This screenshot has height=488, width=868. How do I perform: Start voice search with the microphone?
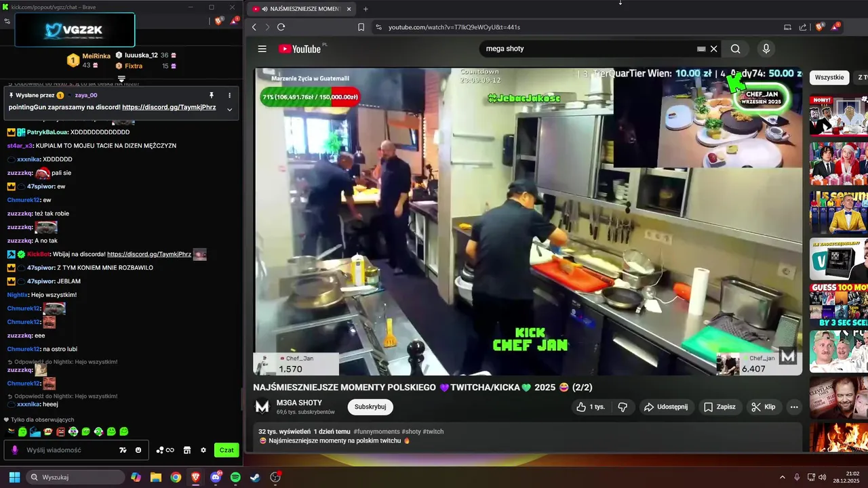pos(766,49)
